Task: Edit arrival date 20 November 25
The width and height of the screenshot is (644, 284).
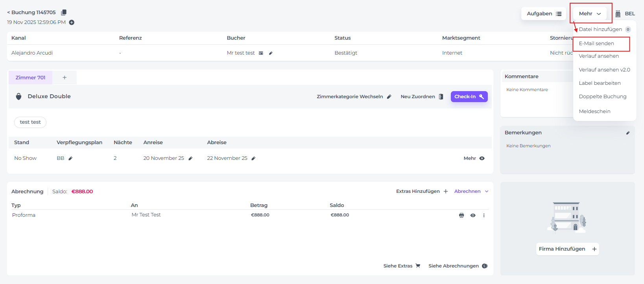Action: tap(190, 158)
